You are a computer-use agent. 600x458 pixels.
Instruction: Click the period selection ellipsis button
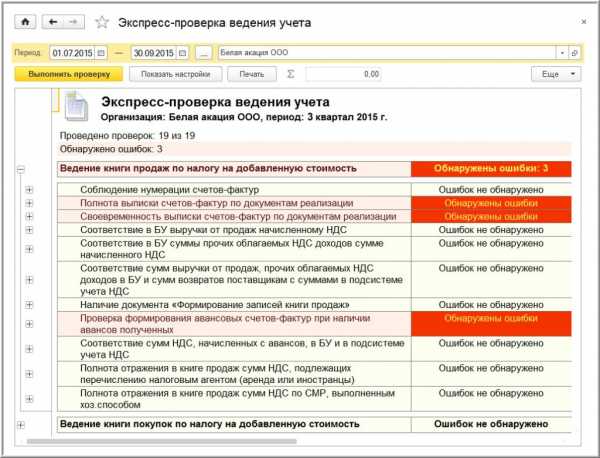click(203, 52)
